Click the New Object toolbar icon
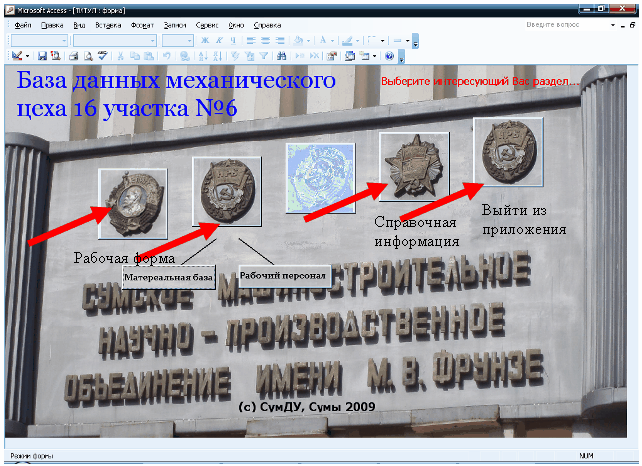642x466 pixels. click(x=364, y=56)
